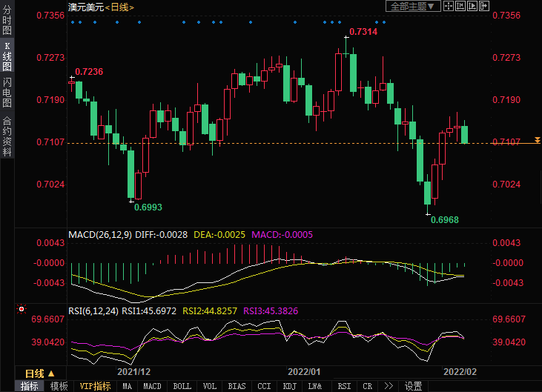Open the 闪电图 side tab
Viewport: 542px width, 392px height.
[x=7, y=93]
